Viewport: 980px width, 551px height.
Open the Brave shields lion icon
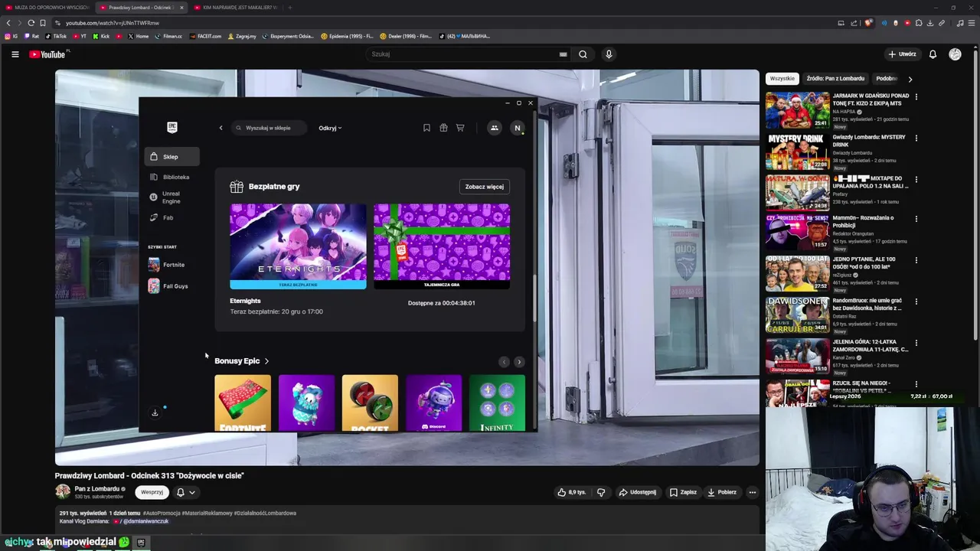click(868, 23)
